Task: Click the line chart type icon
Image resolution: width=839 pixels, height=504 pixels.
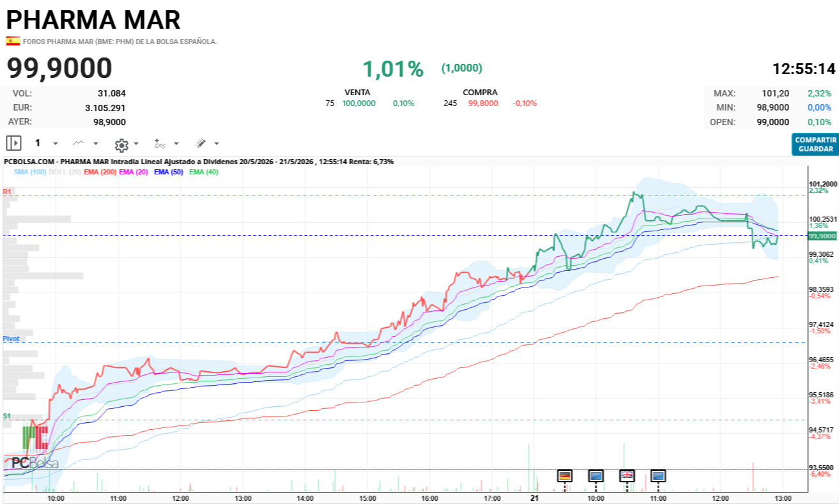Action: pyautogui.click(x=79, y=143)
